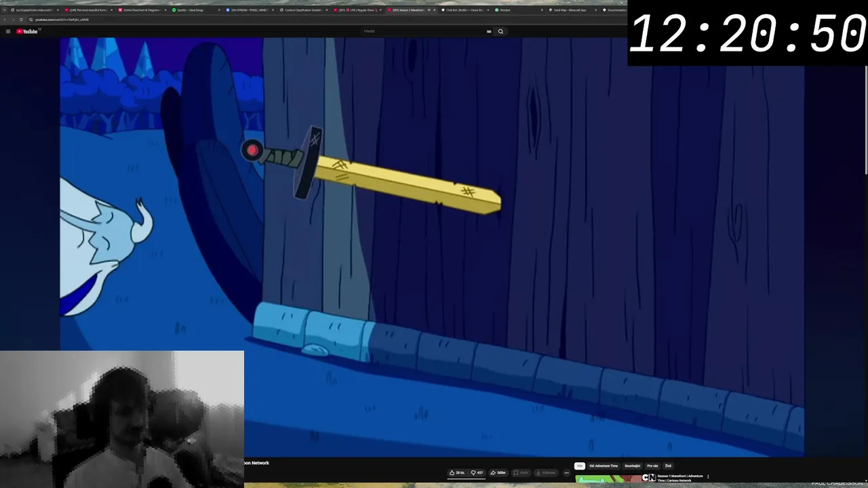Mute audio icon on Season 2 Marathon tab
Viewport: 868px width, 488px height.
pyautogui.click(x=429, y=10)
